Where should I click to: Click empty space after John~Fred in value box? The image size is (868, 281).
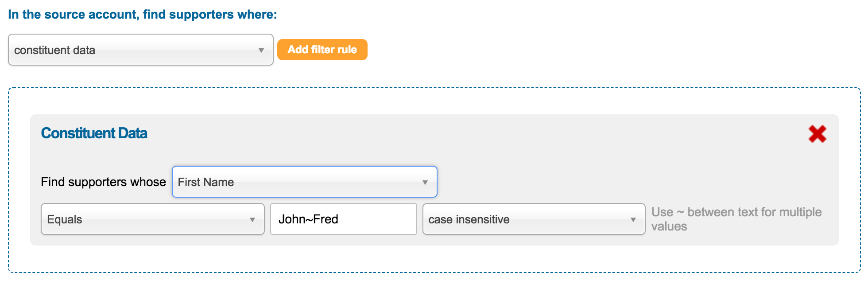tap(381, 219)
